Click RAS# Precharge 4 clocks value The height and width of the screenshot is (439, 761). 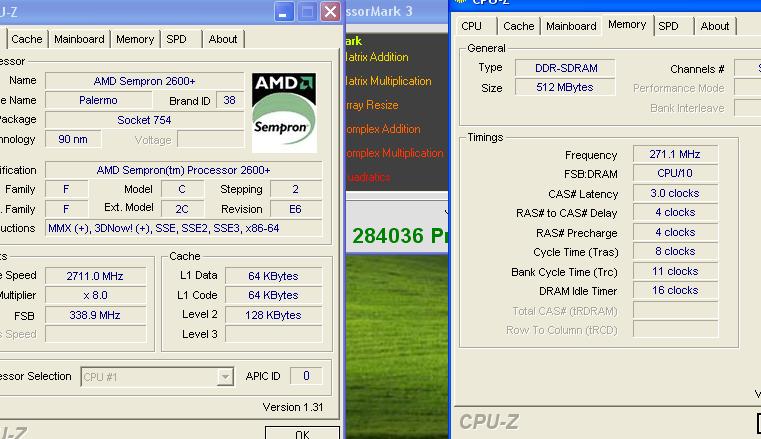coord(675,232)
